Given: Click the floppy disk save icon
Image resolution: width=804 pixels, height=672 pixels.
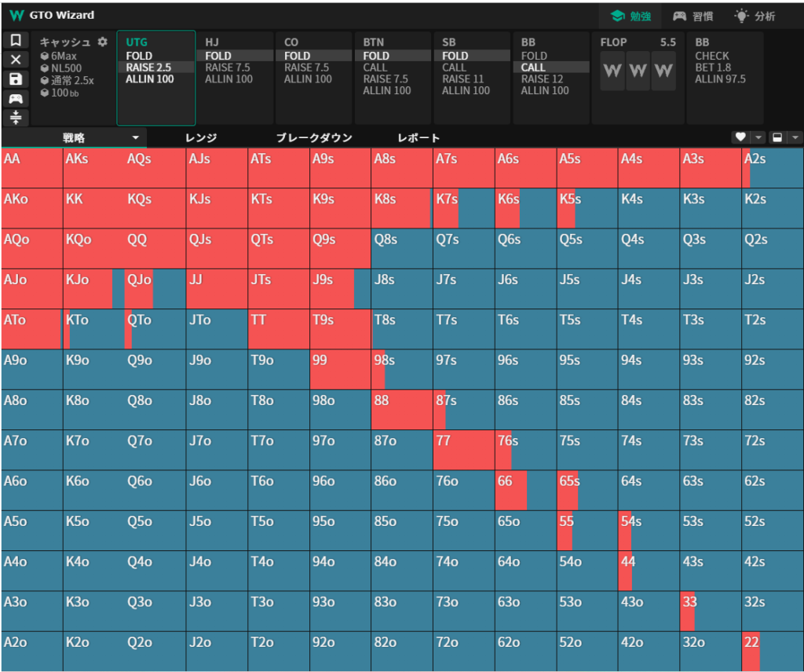Looking at the screenshot, I should point(16,79).
